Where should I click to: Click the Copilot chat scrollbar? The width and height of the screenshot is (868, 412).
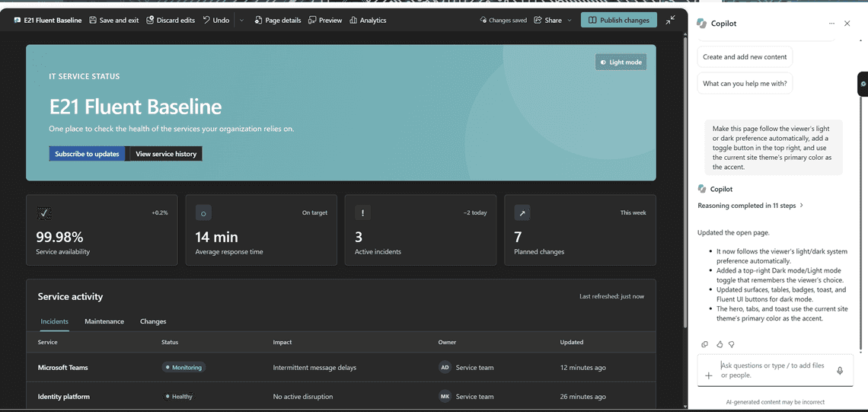[860, 222]
